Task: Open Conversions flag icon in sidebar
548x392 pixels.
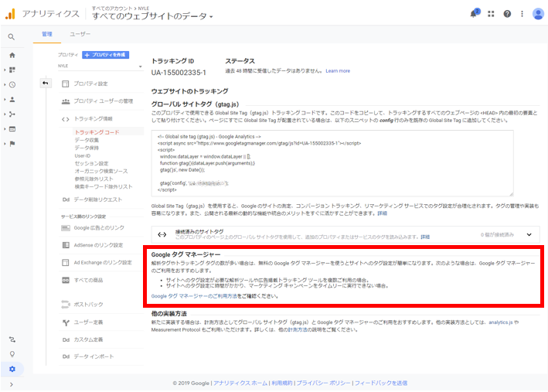Action: pos(12,144)
